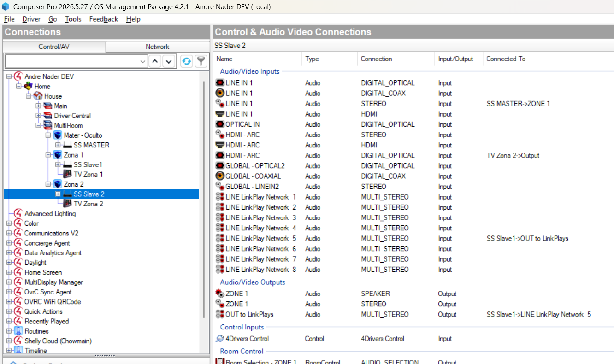Open the filter funnel icon
614x364 pixels.
click(x=201, y=61)
